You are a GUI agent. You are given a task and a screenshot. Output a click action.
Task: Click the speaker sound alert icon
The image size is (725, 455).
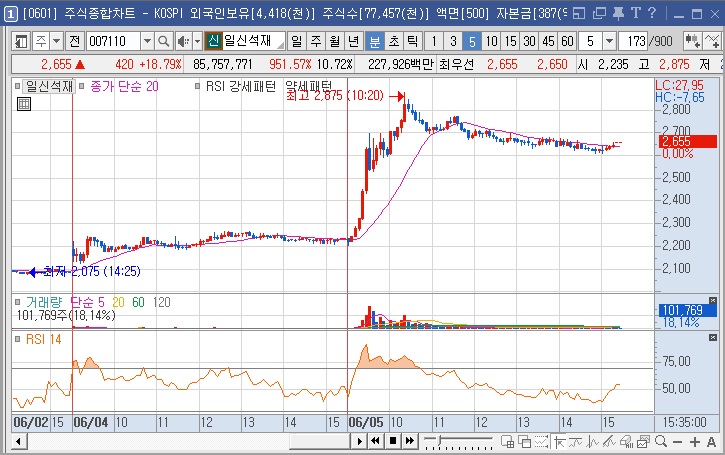tap(183, 41)
